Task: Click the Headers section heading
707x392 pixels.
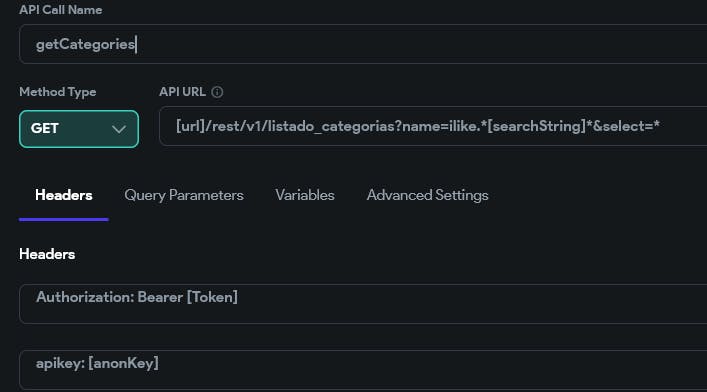Action: click(47, 254)
